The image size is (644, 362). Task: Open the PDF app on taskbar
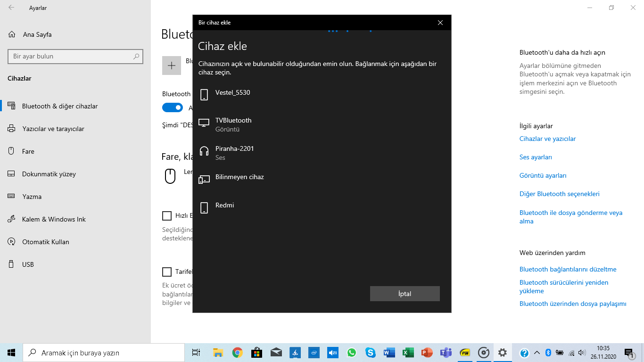tap(465, 353)
